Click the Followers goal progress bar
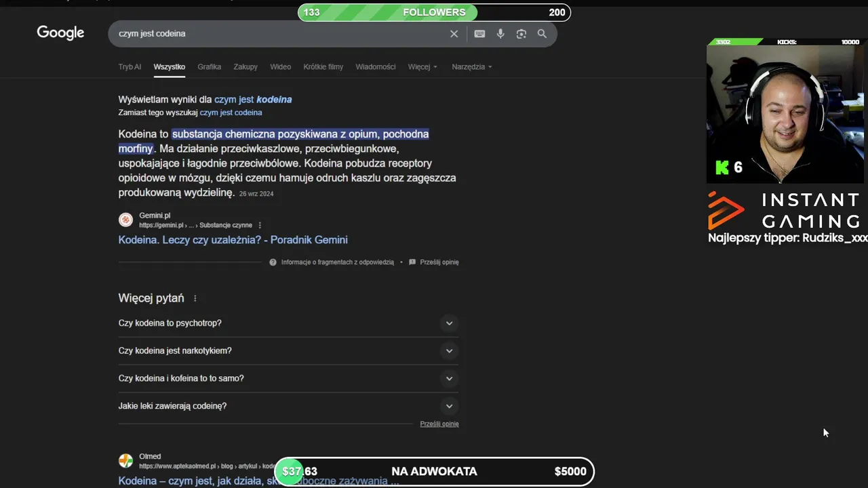This screenshot has height=488, width=868. [434, 12]
